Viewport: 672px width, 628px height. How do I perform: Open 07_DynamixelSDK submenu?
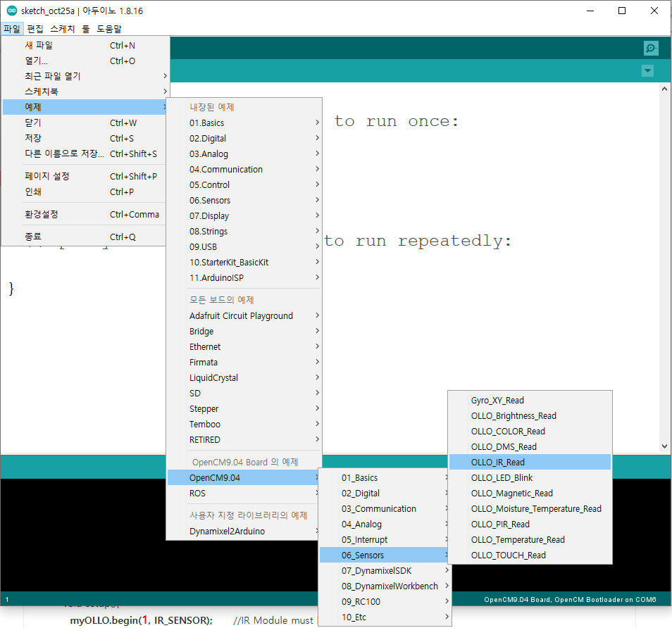(x=385, y=570)
